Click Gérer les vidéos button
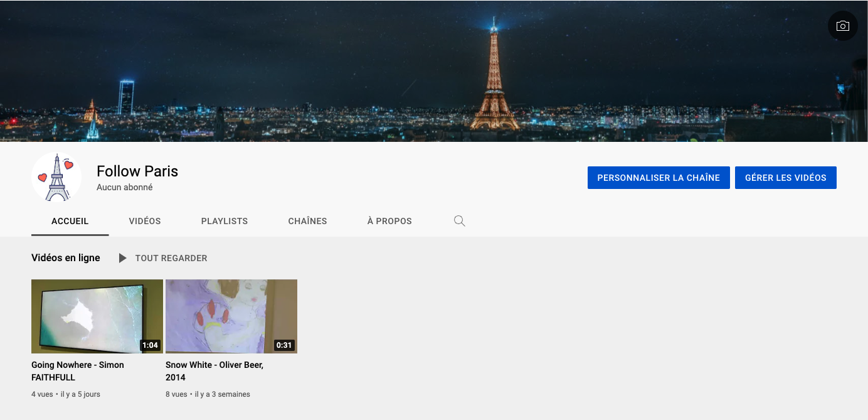The width and height of the screenshot is (868, 420). click(x=786, y=178)
